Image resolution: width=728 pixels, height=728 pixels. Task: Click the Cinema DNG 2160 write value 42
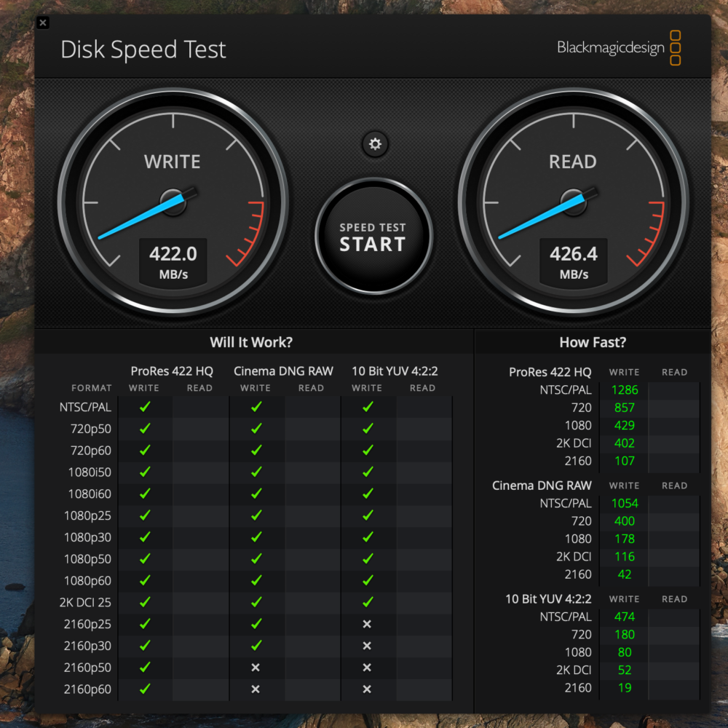point(625,574)
